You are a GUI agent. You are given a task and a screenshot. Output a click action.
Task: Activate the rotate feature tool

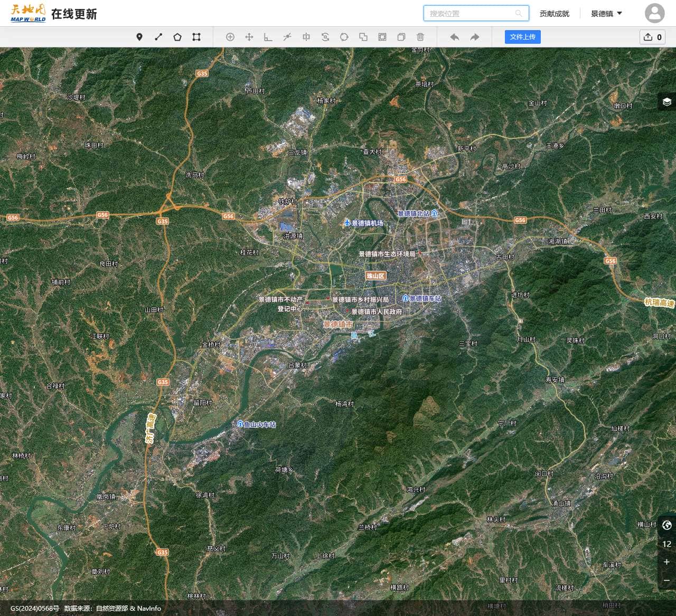325,37
